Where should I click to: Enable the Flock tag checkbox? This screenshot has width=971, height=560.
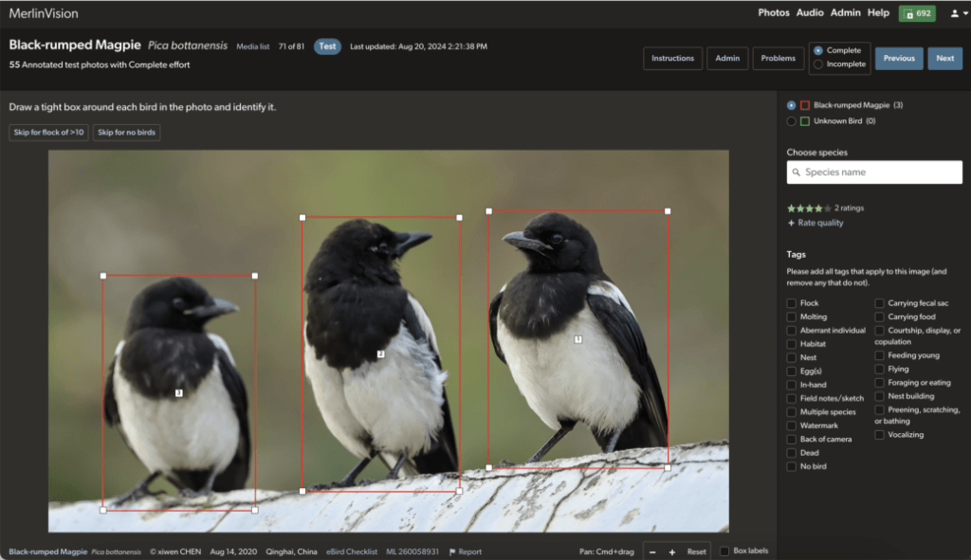coord(791,302)
